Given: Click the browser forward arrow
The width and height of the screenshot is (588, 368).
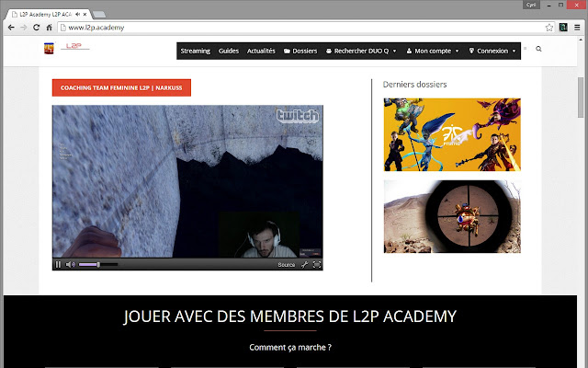Looking at the screenshot, I should [24, 28].
